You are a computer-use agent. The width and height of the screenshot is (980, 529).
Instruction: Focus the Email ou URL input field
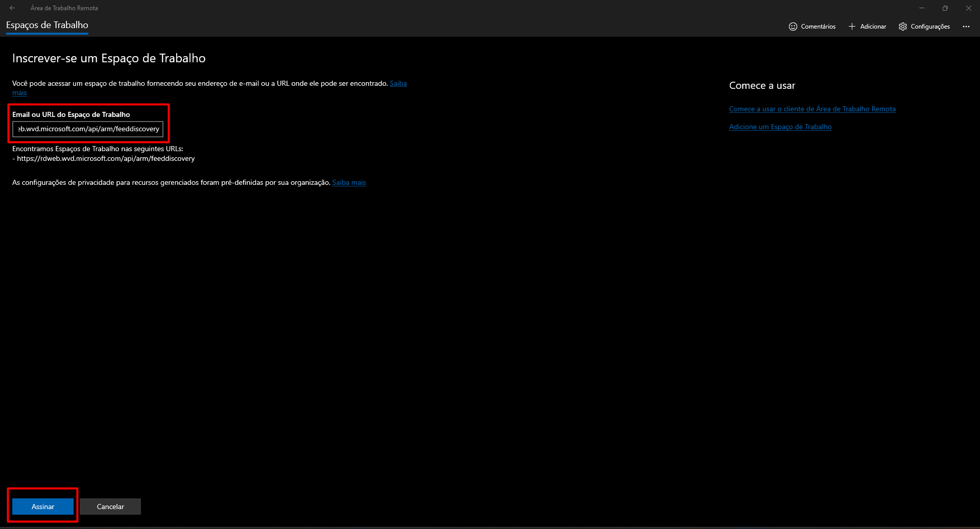coord(88,129)
